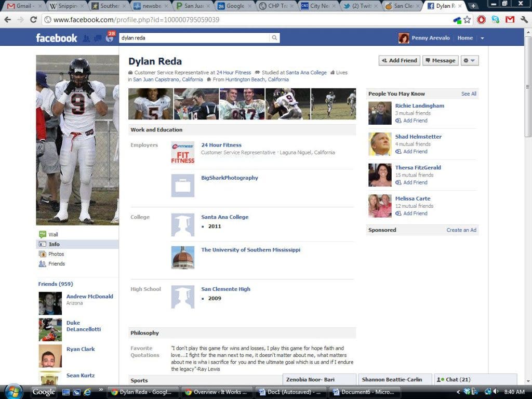Viewport: 532px width, 399px height.
Task: Open the Facebook friend requests icon
Action: tap(86, 38)
